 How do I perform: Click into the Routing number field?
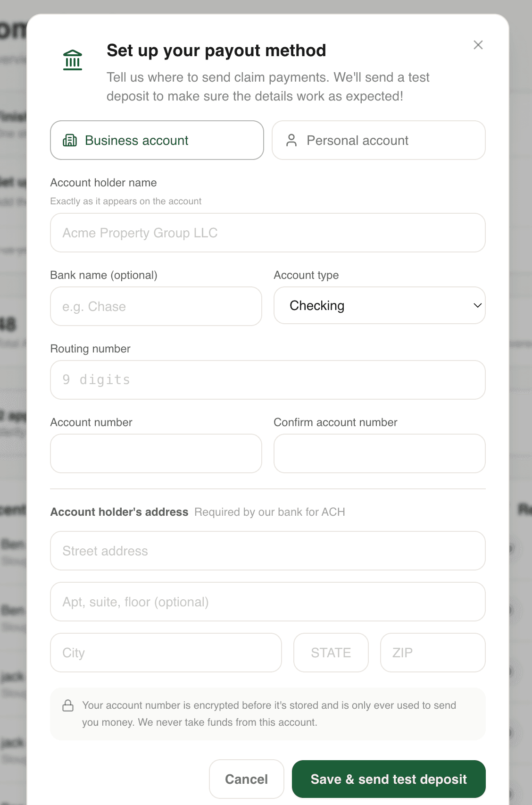point(268,380)
